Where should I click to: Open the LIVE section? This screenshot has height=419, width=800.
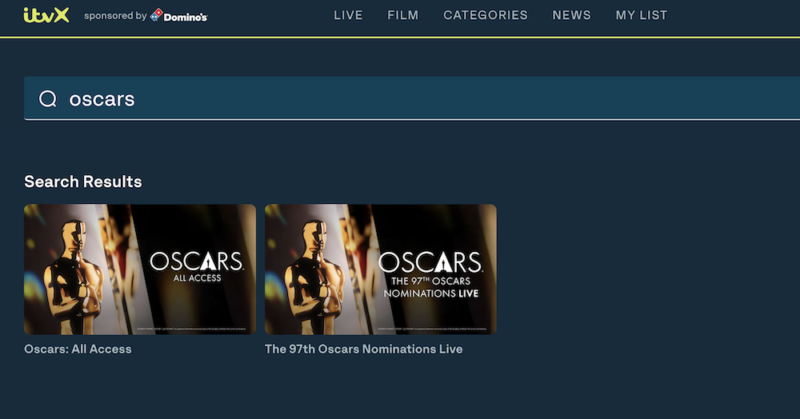348,15
